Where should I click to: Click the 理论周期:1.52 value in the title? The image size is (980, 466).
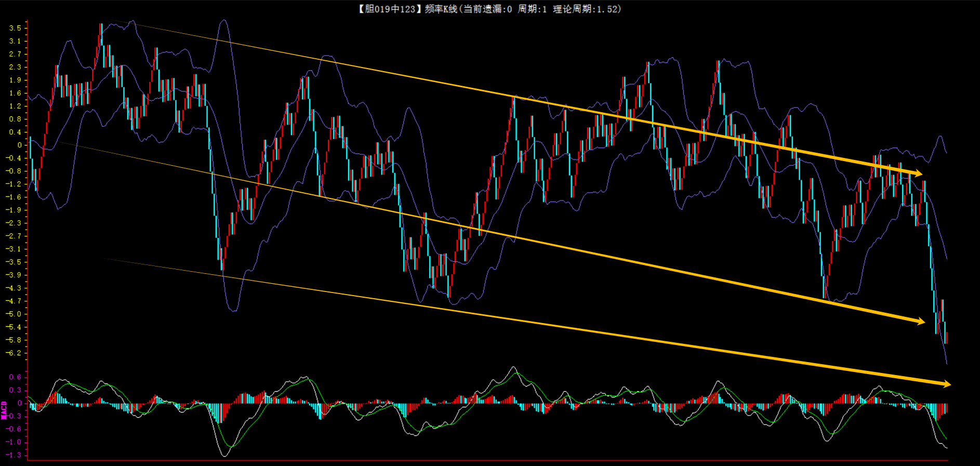point(587,9)
